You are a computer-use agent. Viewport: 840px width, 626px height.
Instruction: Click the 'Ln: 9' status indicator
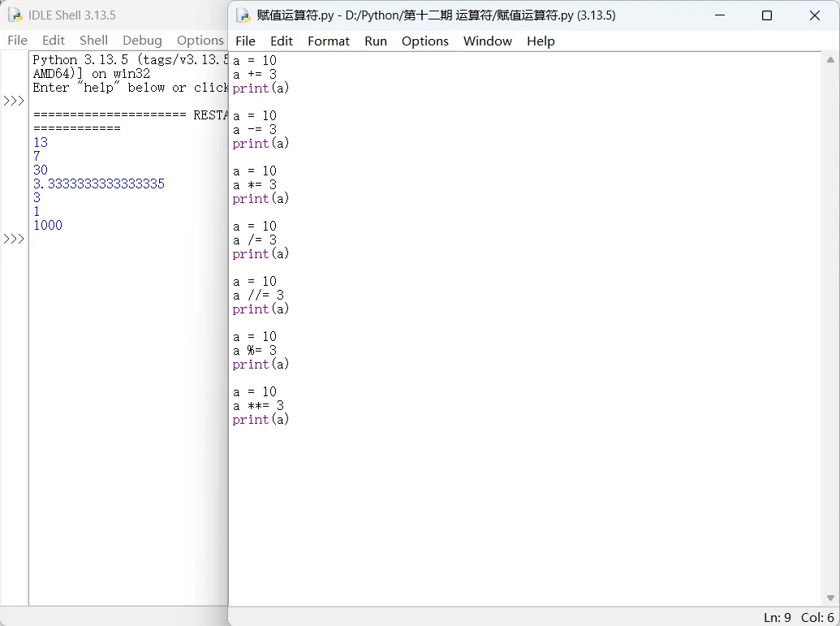point(778,617)
